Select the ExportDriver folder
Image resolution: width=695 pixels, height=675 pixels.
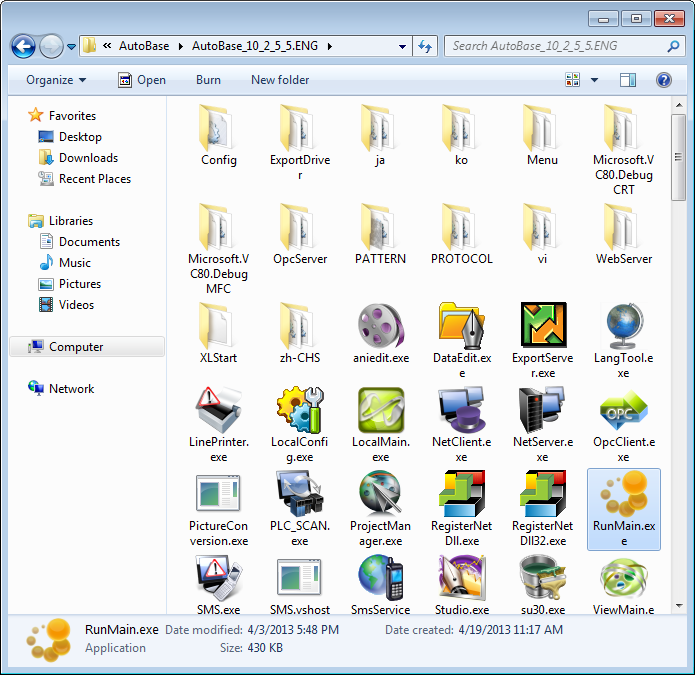tap(300, 143)
